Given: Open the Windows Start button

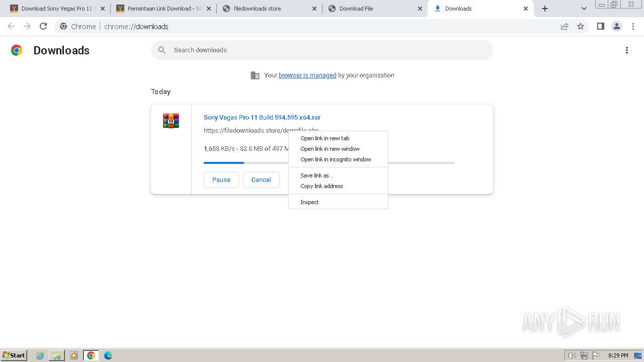Looking at the screenshot, I should point(14,355).
